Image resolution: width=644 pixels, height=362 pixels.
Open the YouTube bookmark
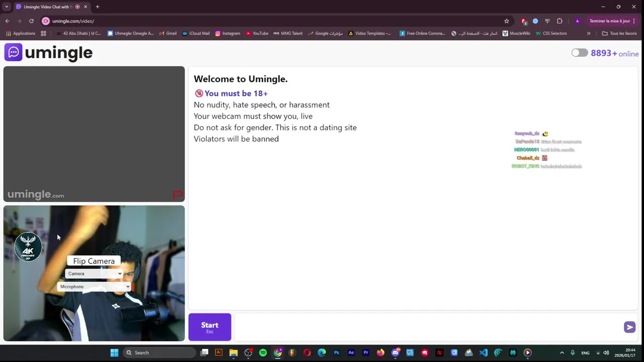(x=257, y=33)
